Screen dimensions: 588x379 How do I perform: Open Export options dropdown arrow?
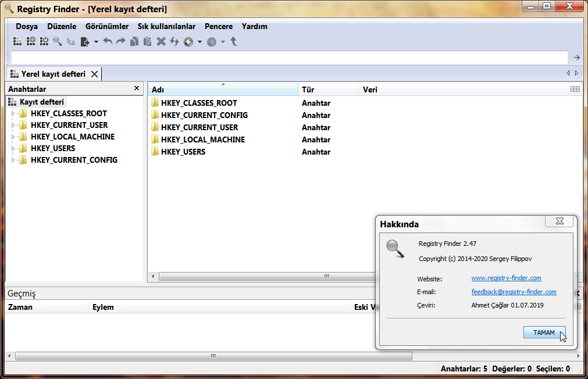pos(96,42)
